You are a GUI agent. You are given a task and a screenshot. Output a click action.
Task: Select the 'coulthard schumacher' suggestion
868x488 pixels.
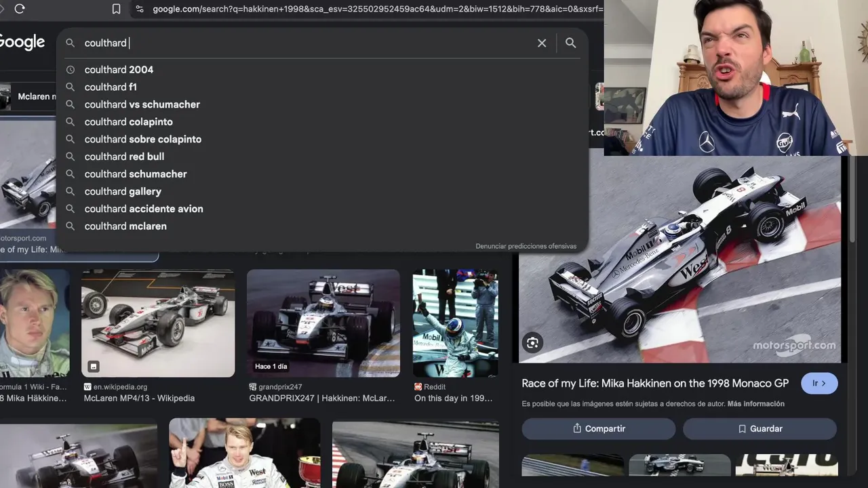point(322,174)
